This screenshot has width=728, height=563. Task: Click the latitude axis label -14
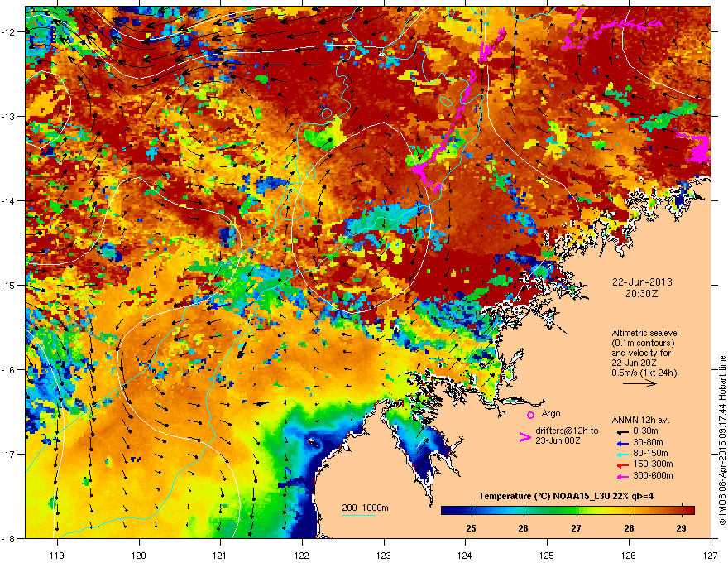9,200
